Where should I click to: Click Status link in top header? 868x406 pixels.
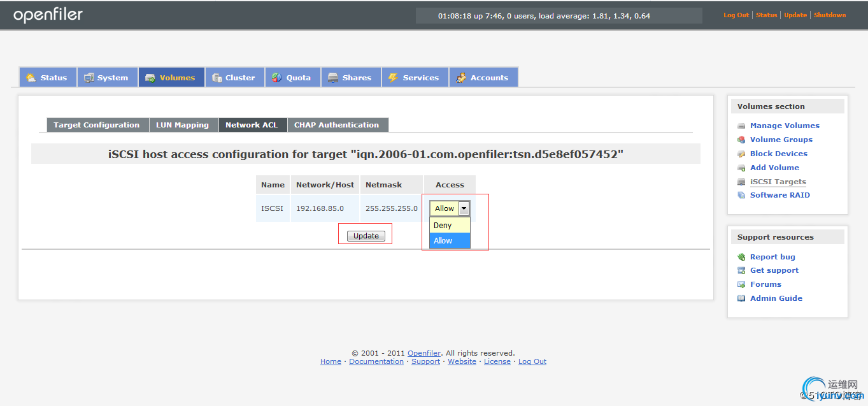(767, 15)
